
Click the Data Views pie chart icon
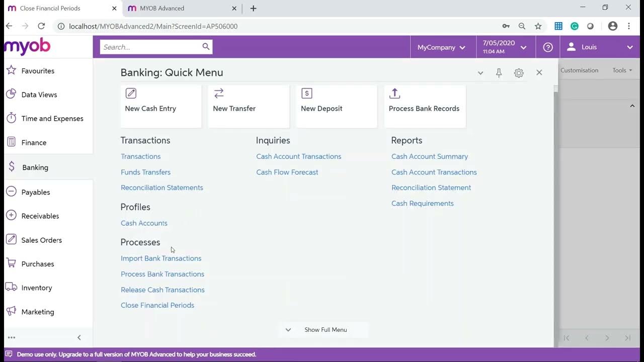coord(11,94)
